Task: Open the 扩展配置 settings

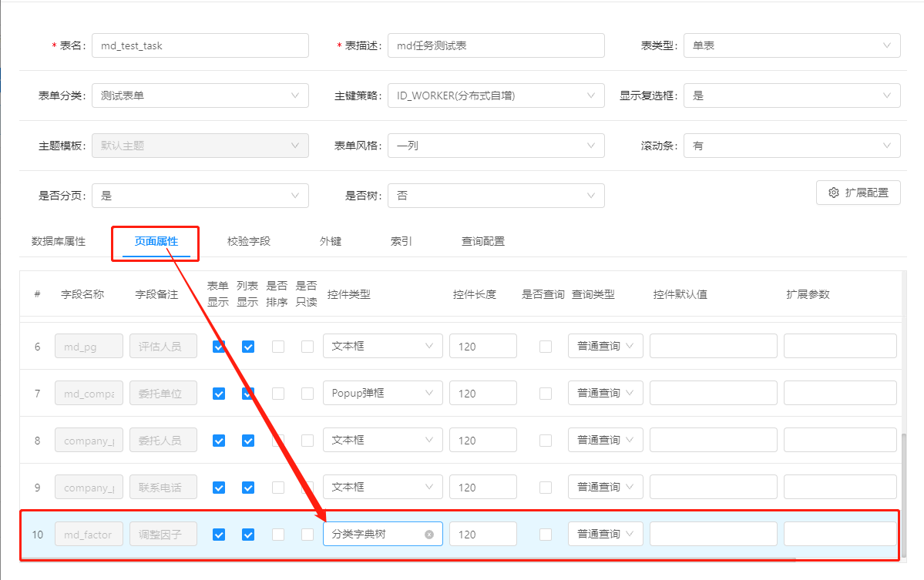Action: tap(858, 193)
